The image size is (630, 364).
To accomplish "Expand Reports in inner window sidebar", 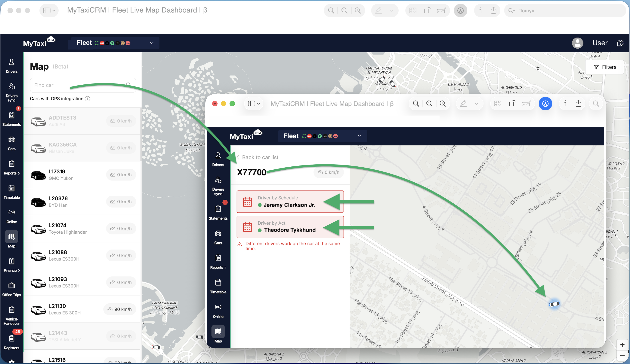I will click(218, 262).
